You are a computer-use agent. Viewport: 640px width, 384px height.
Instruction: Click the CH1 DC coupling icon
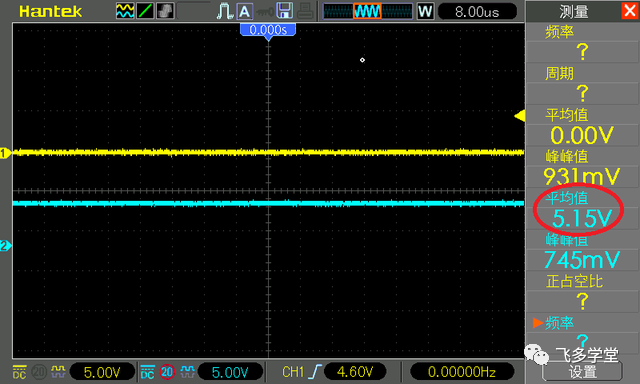click(20, 372)
